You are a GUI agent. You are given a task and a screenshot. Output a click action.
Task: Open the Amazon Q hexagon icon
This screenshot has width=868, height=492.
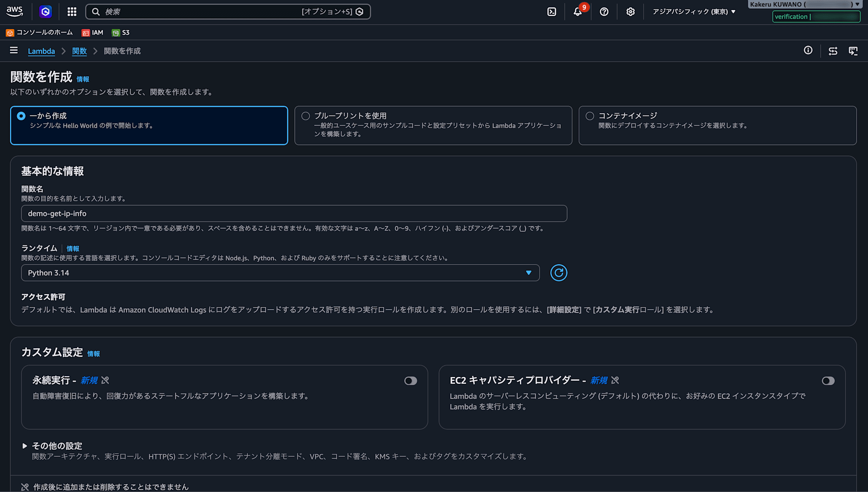46,12
